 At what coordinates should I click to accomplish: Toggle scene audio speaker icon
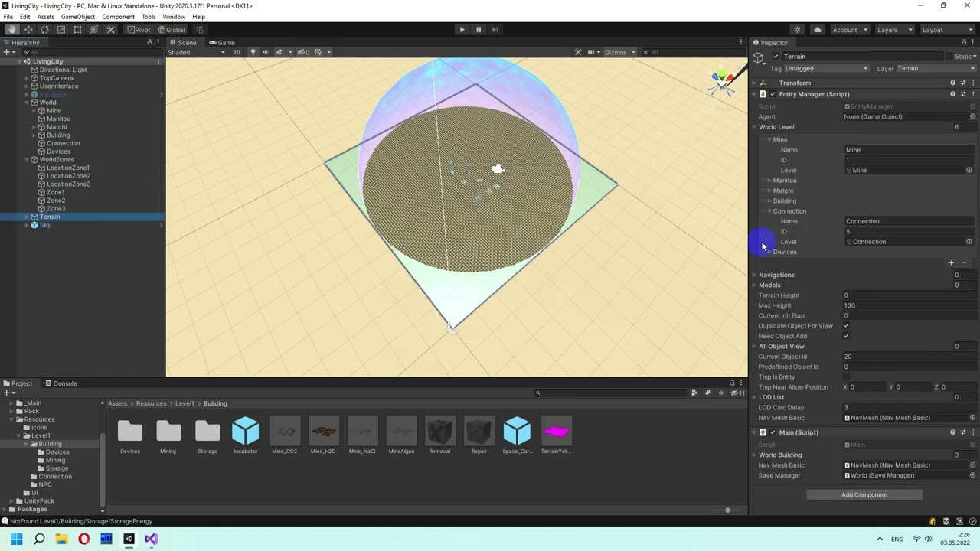266,52
